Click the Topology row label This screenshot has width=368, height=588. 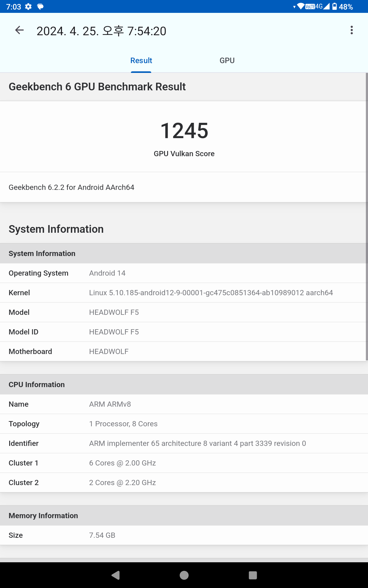pos(24,424)
